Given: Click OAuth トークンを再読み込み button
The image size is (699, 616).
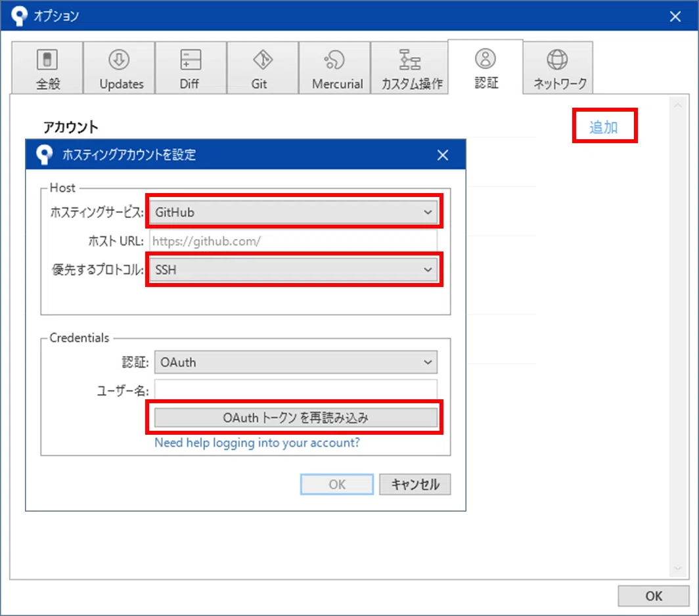Looking at the screenshot, I should tap(296, 418).
